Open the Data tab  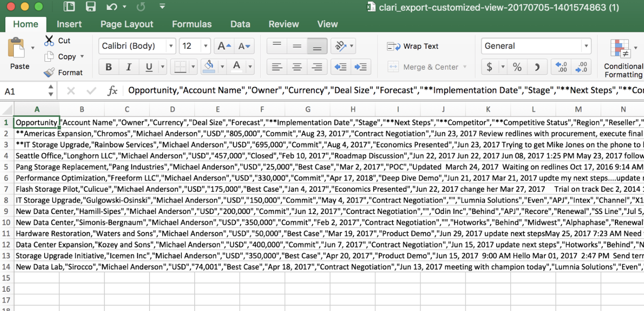240,24
